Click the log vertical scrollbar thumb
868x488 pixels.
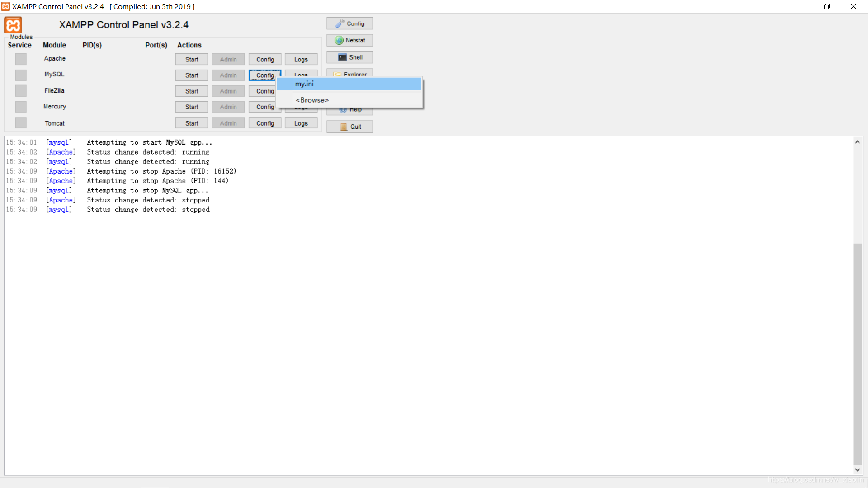coord(857,354)
